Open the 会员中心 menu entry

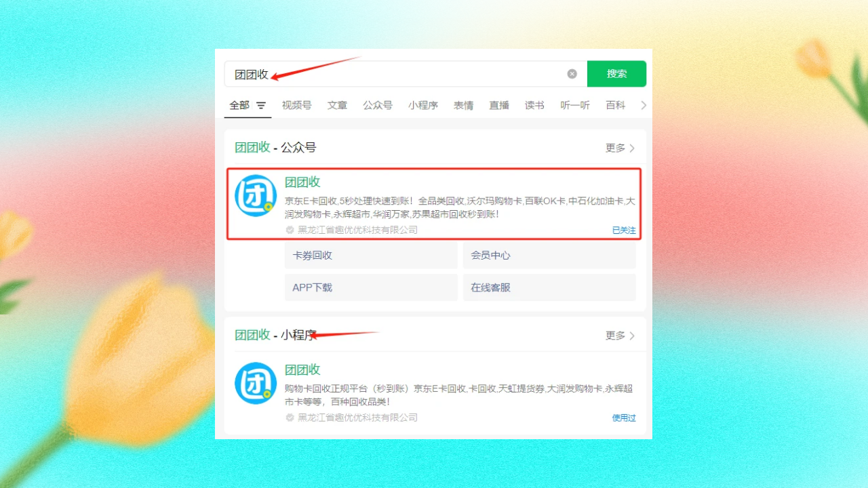pyautogui.click(x=549, y=256)
